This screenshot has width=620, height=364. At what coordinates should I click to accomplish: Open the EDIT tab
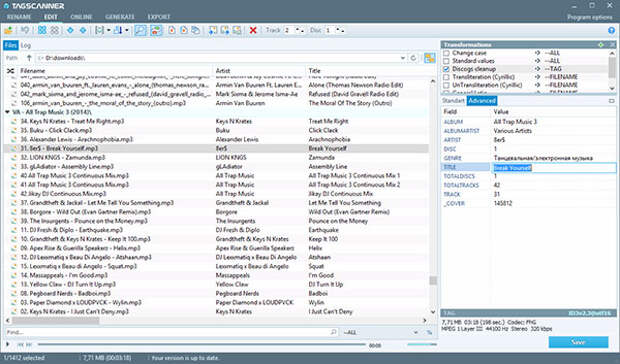click(51, 17)
